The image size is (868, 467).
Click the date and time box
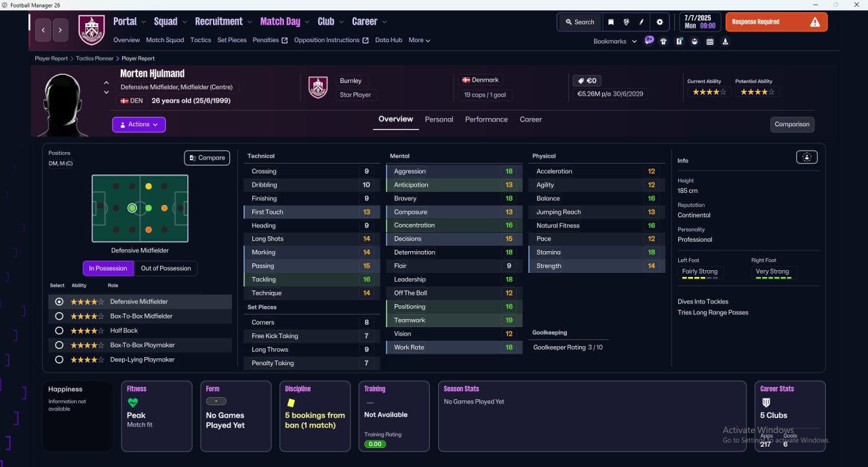pos(701,22)
